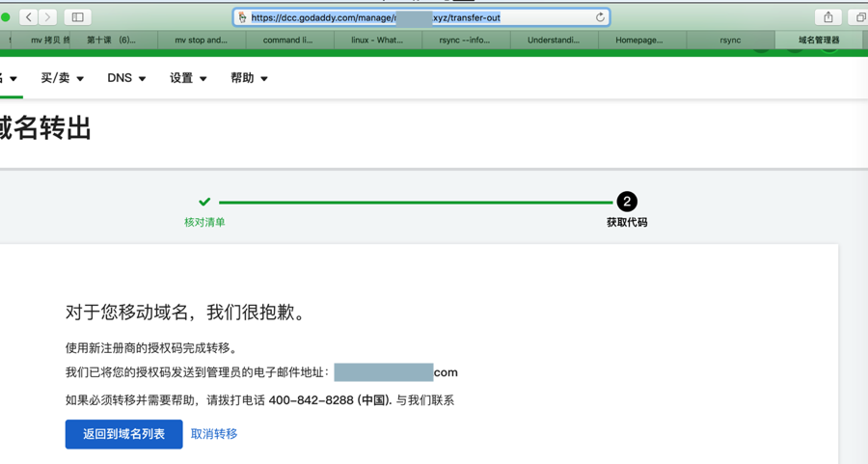Image resolution: width=868 pixels, height=464 pixels.
Task: Reload page using address bar refresh icon
Action: click(600, 17)
